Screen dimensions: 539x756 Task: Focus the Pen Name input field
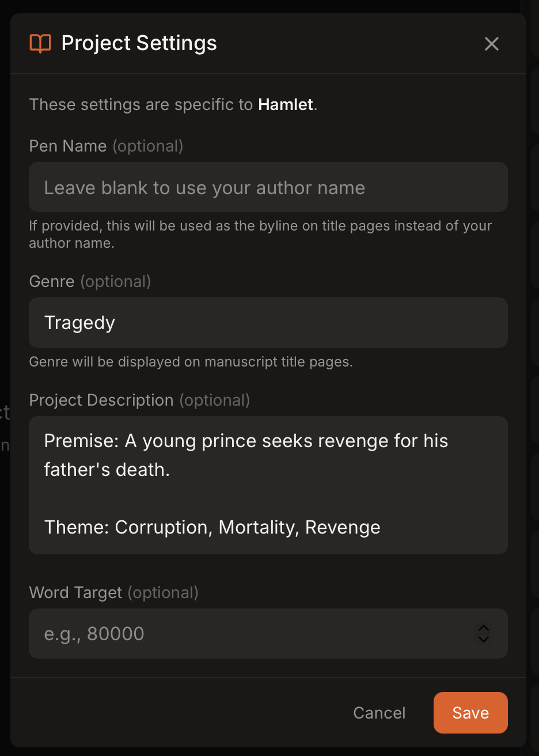coord(268,187)
